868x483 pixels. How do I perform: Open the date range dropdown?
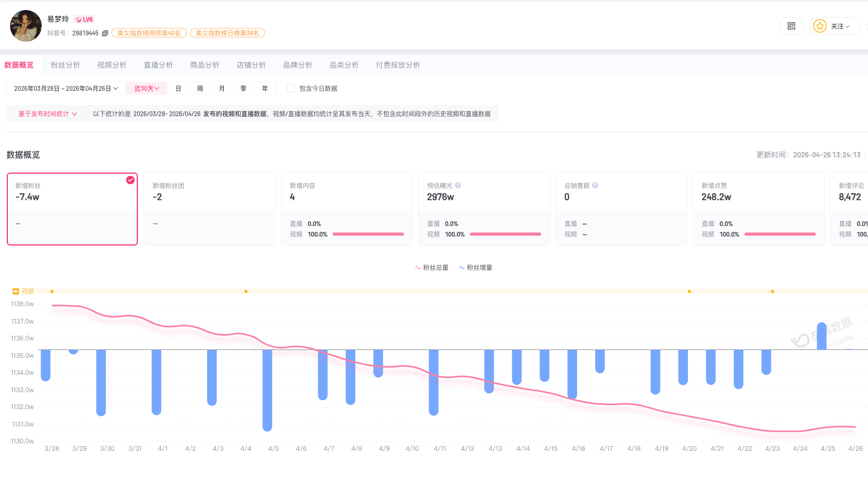click(x=66, y=89)
